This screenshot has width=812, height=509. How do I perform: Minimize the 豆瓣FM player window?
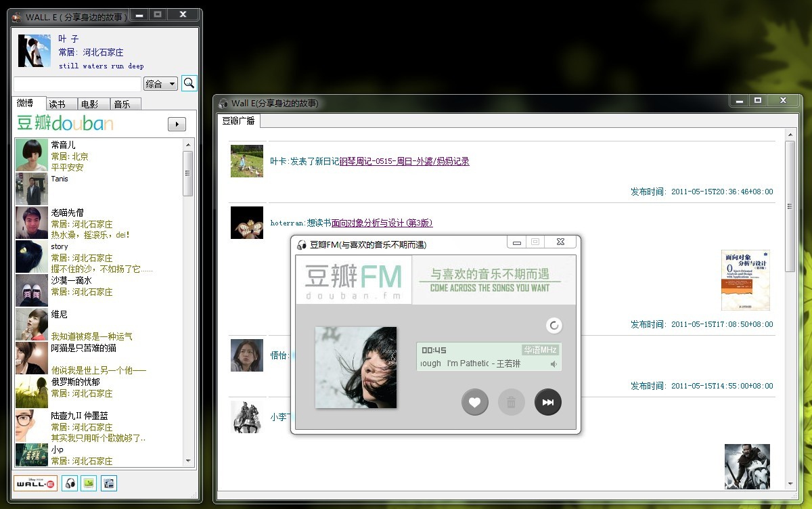[516, 242]
